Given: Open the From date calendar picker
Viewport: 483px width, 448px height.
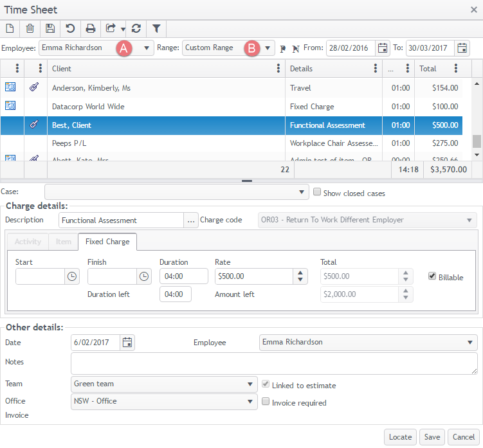Looking at the screenshot, I should pos(383,48).
